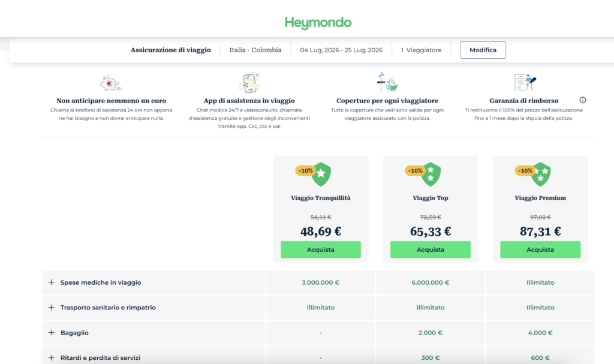Click the refund guarantee document icon
The image size is (614, 364).
coord(525,82)
